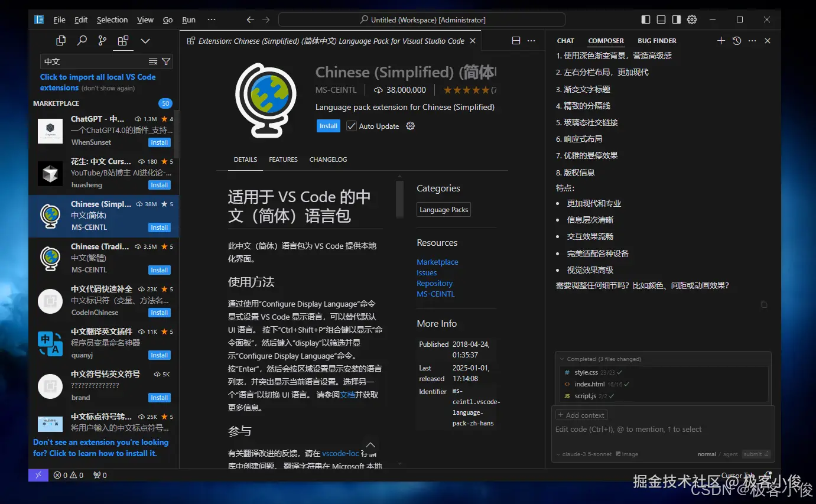Open the Search view magnifier icon

tap(82, 41)
